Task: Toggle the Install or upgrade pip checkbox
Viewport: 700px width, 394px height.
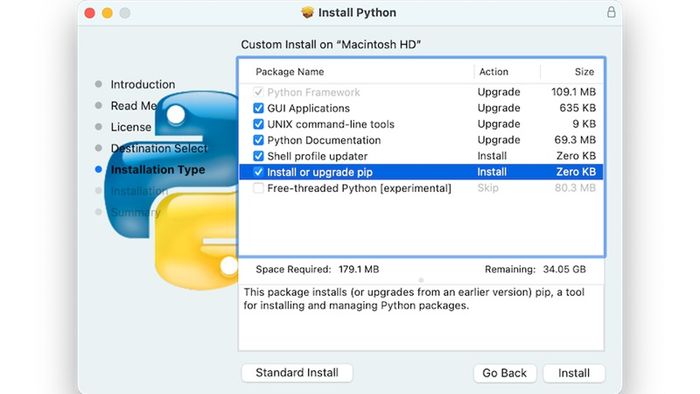Action: click(258, 172)
